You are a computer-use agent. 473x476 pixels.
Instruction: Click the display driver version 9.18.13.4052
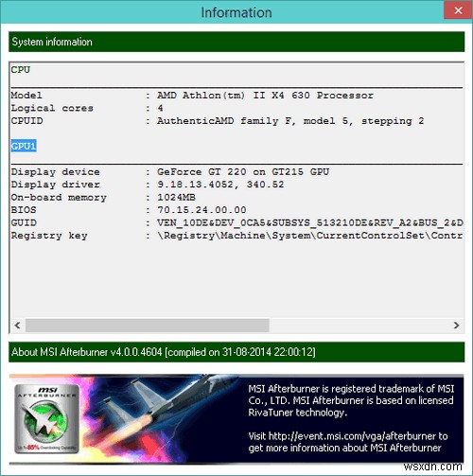click(x=196, y=185)
